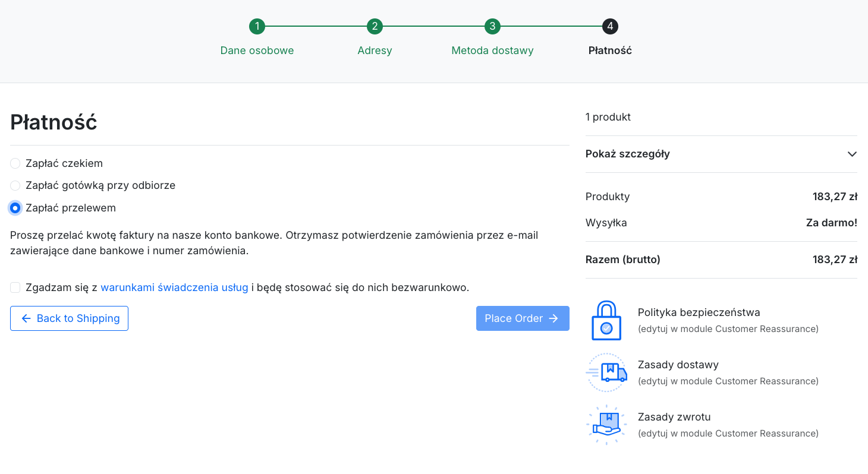Click the delivery truck icon
The width and height of the screenshot is (868, 474).
pos(606,372)
